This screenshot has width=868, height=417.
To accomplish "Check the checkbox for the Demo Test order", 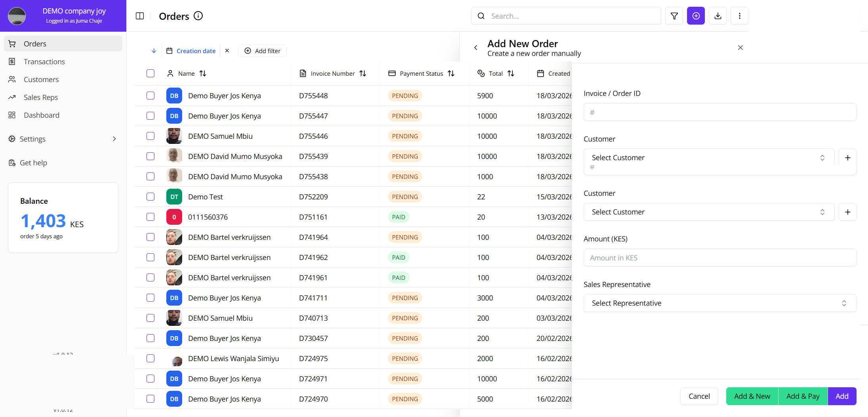I will 150,197.
